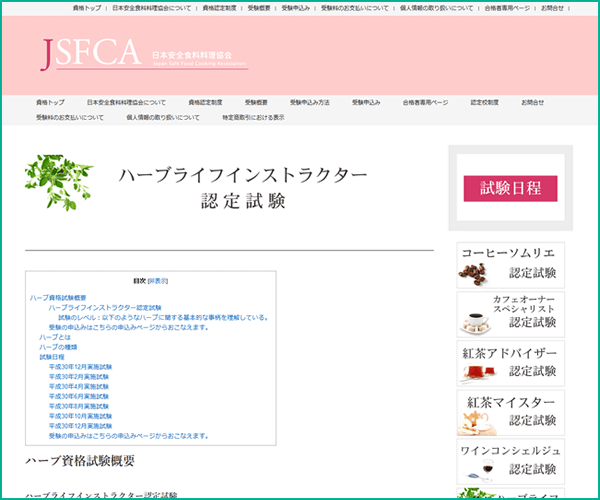Image resolution: width=600 pixels, height=500 pixels.
Task: Open the 紅茶アドバイザー 認定試験 banner
Action: tap(510, 363)
